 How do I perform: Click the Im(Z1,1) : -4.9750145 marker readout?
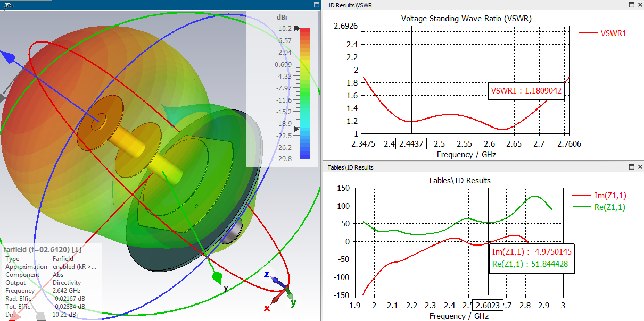click(532, 251)
